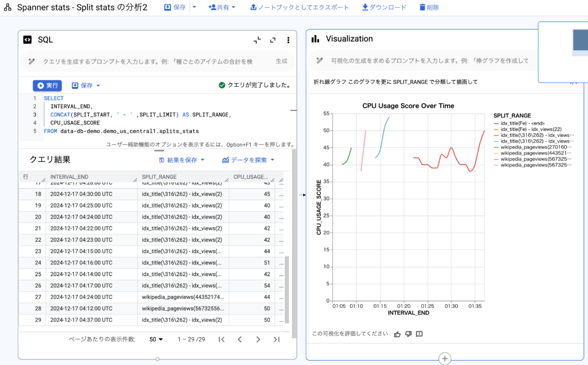Image resolution: width=588 pixels, height=365 pixels.
Task: Open the 結果を保存 dropdown
Action: pyautogui.click(x=182, y=160)
